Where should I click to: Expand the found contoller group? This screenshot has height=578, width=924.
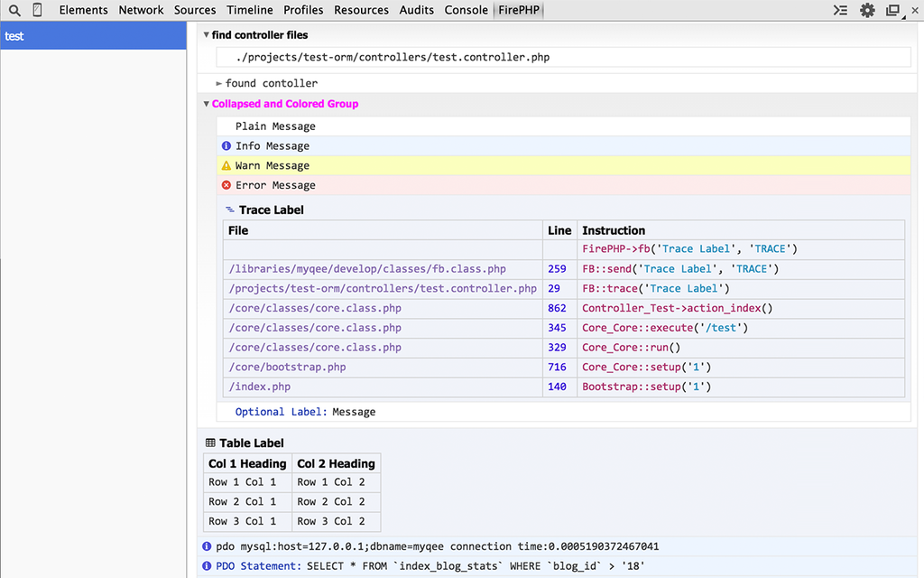coord(219,82)
